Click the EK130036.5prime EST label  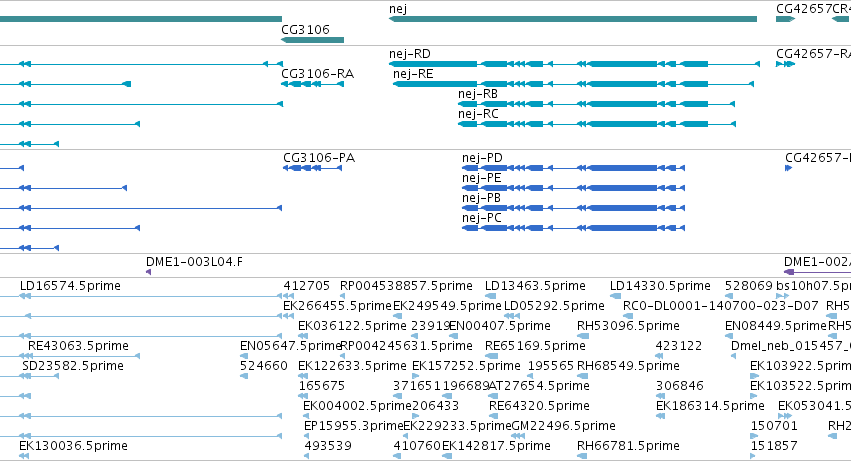73,446
